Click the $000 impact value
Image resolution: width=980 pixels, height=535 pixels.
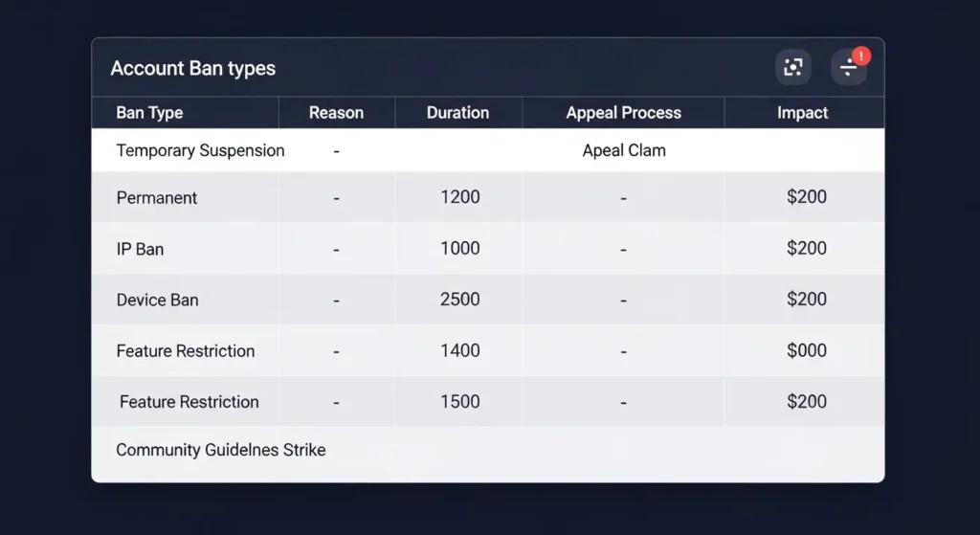point(806,351)
